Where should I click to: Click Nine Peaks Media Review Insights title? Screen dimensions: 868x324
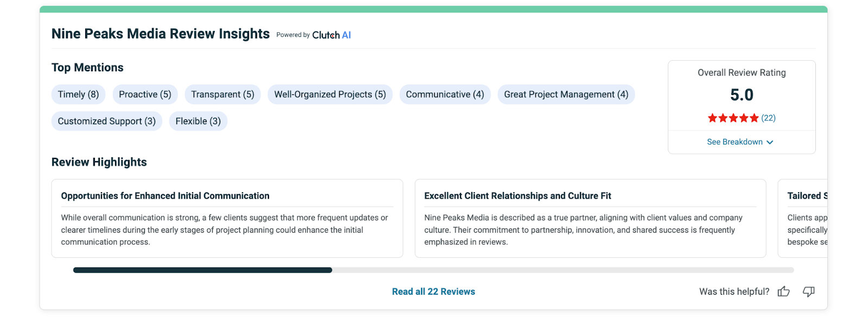(161, 34)
